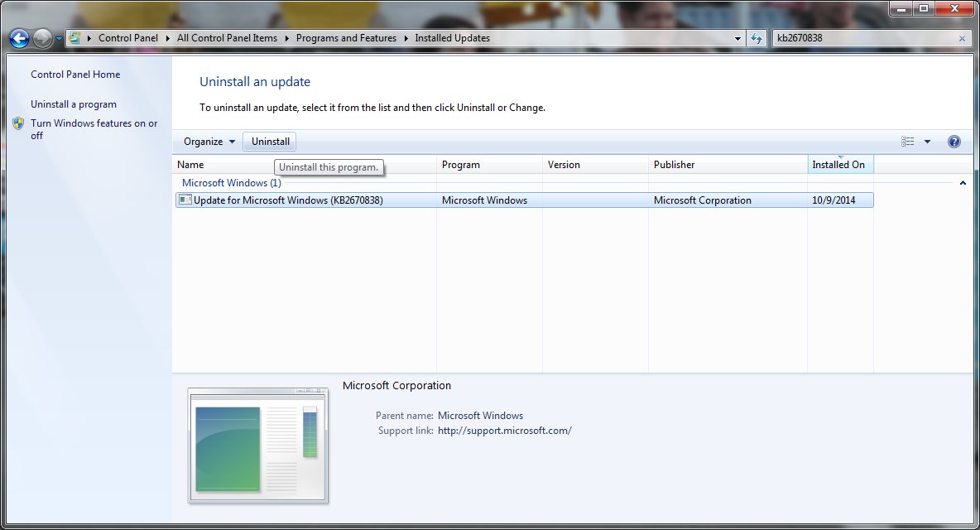Click the Uninstall toolbar button
Image resolution: width=980 pixels, height=530 pixels.
click(271, 142)
